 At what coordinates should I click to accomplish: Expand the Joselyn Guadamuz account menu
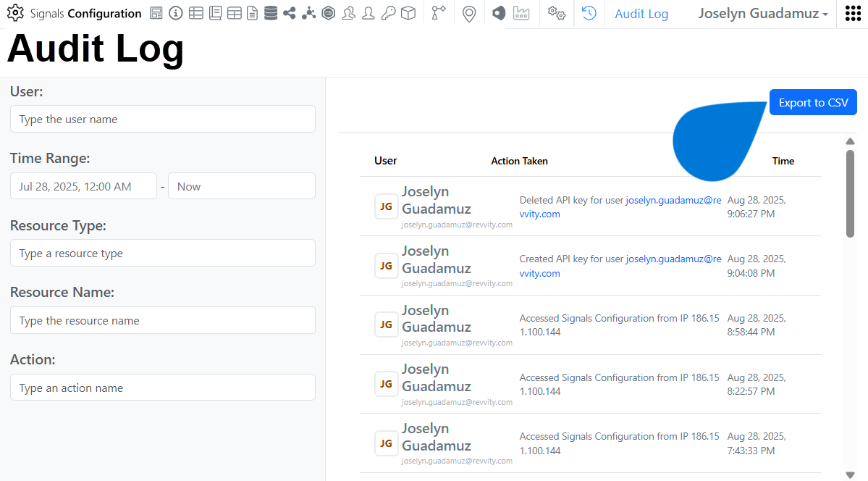point(762,13)
